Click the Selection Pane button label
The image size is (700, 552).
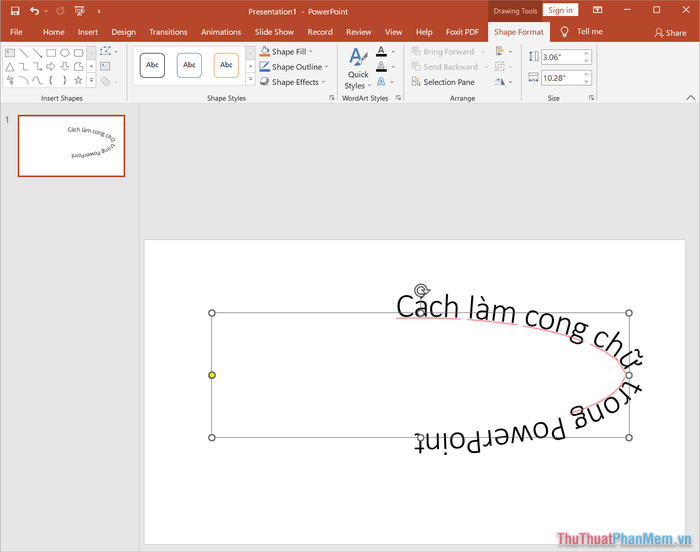pyautogui.click(x=449, y=82)
